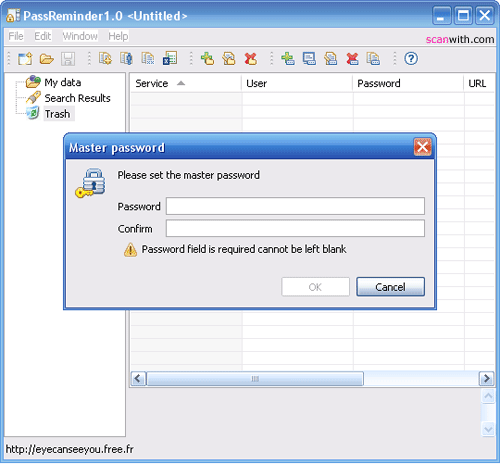500x464 pixels.
Task: Click the horizontal scrollbar thumb
Action: pos(255,379)
